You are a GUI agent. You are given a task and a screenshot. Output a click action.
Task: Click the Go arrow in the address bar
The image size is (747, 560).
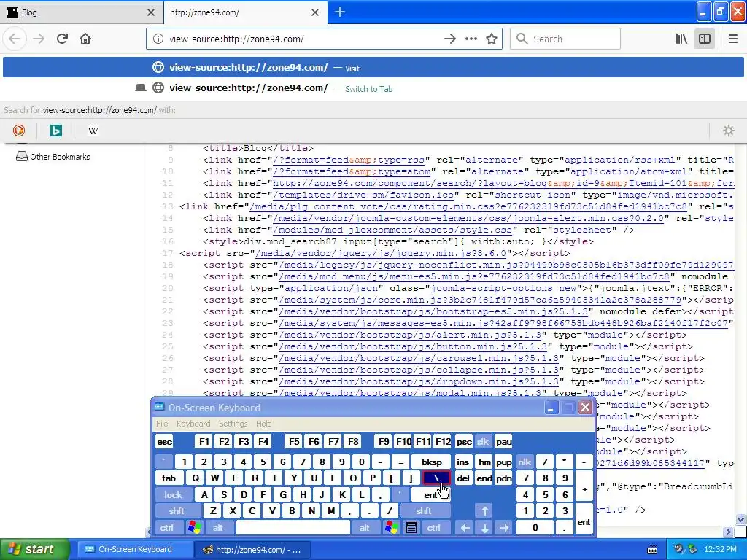(449, 39)
